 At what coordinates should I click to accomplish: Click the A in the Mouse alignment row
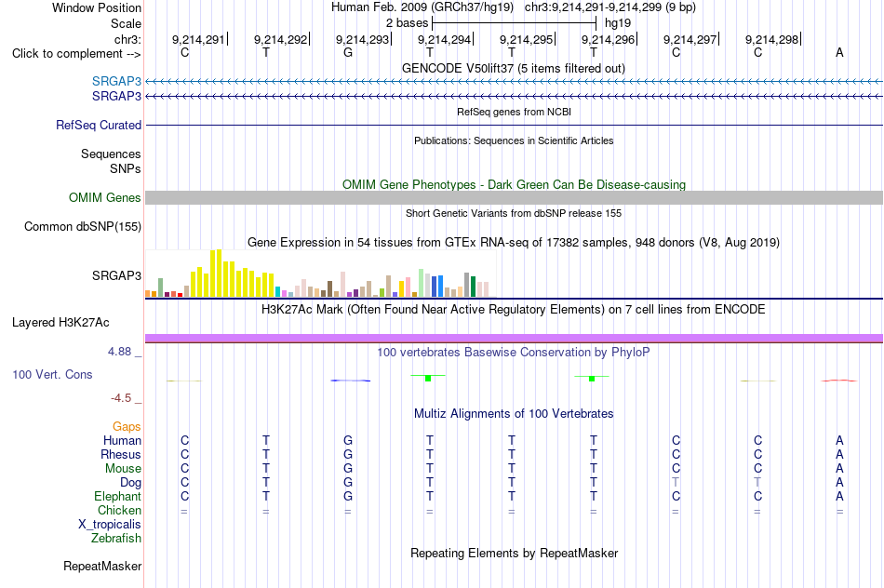(839, 469)
